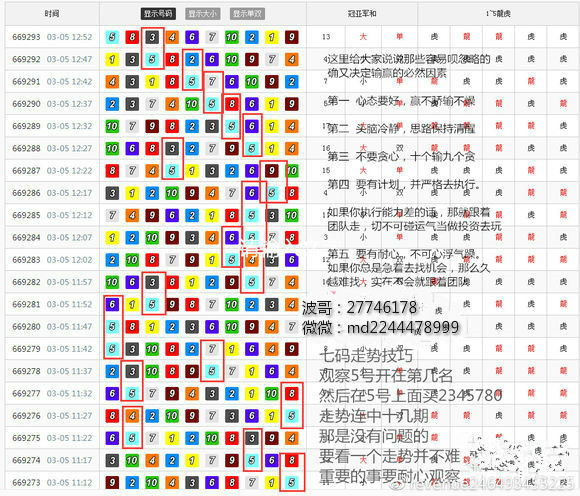Select the 显示号码 display mode button
Screen dimensions: 580x496
pos(158,14)
